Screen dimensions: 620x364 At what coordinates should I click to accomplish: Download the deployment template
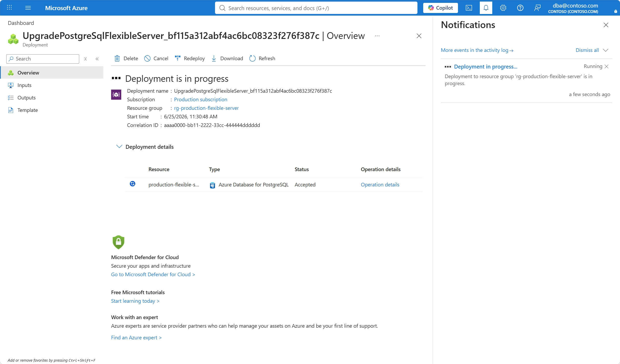click(227, 58)
